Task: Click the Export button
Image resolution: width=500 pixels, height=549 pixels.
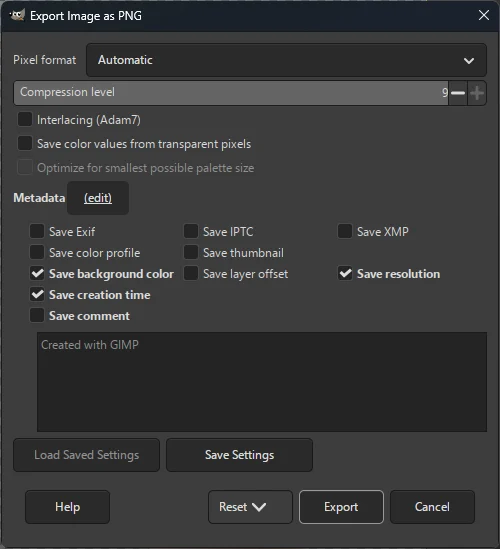Action: [341, 507]
